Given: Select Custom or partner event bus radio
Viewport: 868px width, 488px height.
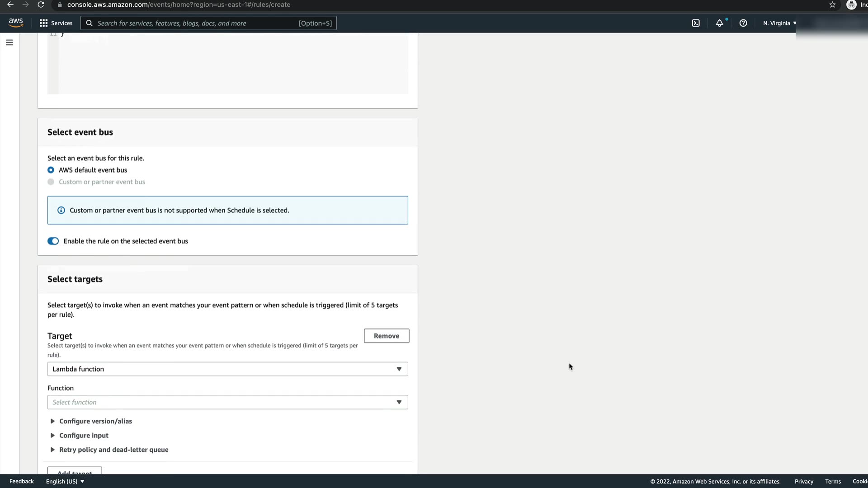Looking at the screenshot, I should [x=51, y=182].
